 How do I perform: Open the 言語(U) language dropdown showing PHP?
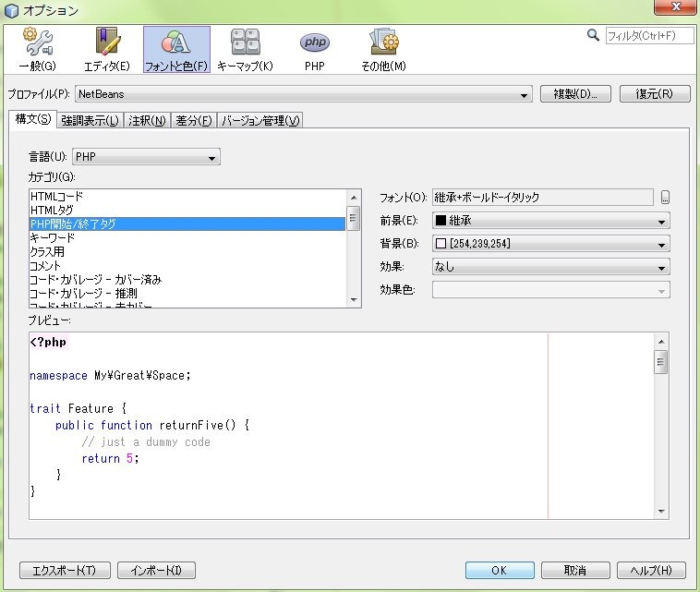pyautogui.click(x=146, y=157)
